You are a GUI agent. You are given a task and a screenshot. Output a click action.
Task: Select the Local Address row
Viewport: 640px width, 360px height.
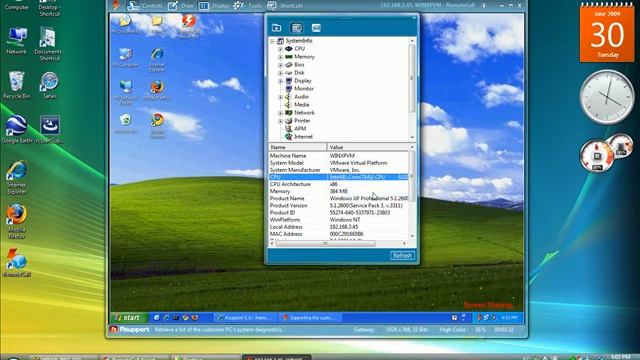pos(338,227)
